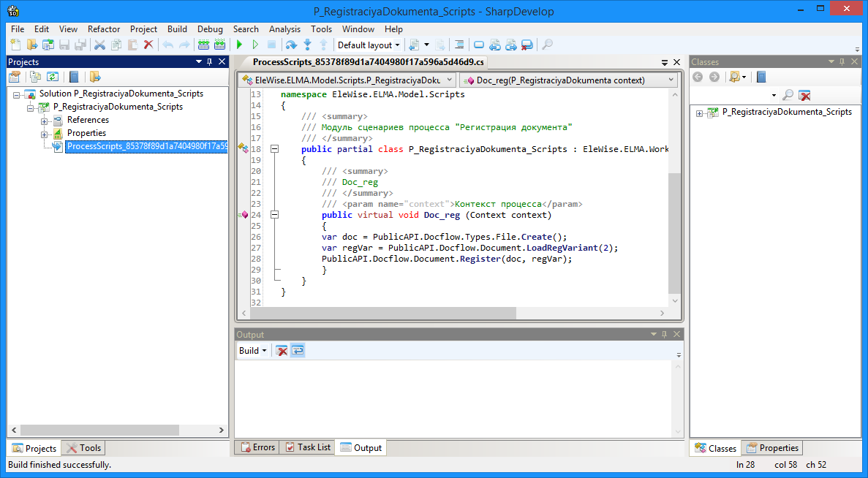
Task: Click the Refresh icon in Projects panel
Action: click(53, 77)
